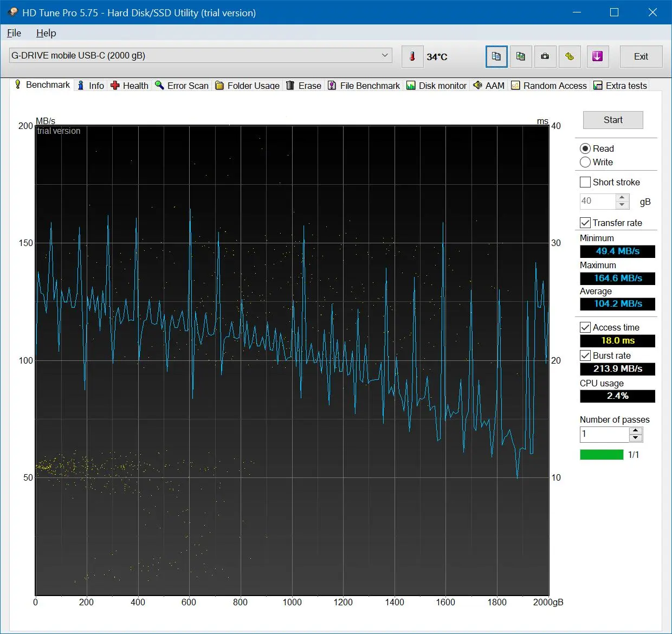Go to the Error Scan tab

point(182,86)
